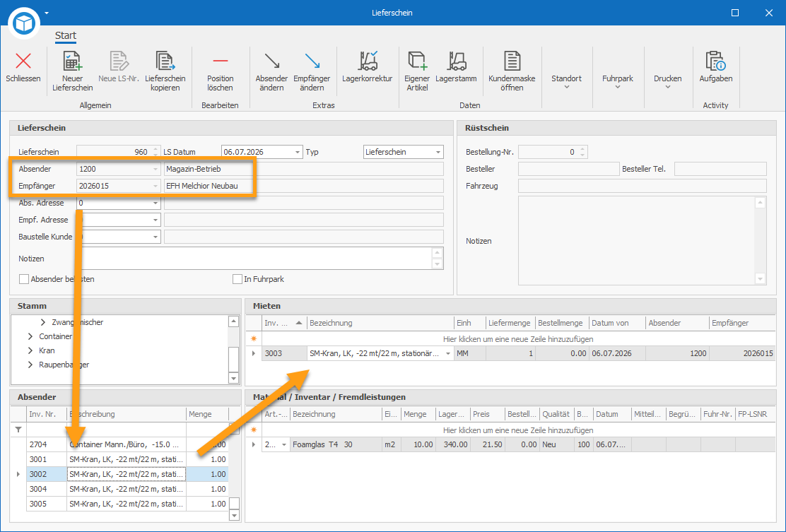The width and height of the screenshot is (786, 532).
Task: Click Empfänger ändern arrow icon
Action: [x=312, y=61]
